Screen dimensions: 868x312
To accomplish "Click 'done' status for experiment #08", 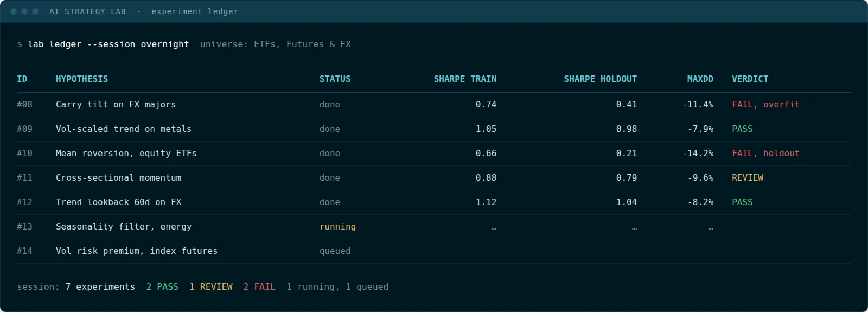I will 329,105.
